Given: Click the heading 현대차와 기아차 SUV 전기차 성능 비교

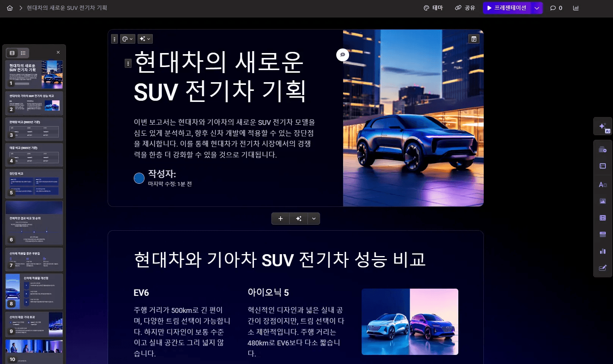Looking at the screenshot, I should [280, 260].
